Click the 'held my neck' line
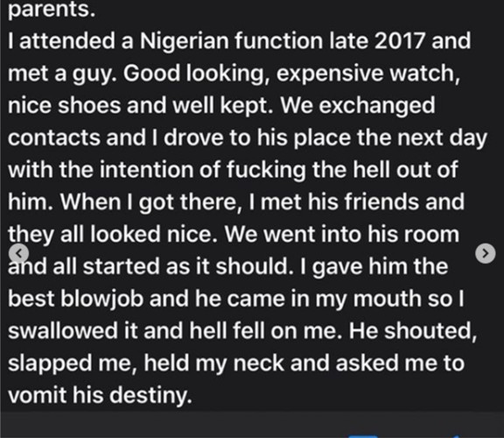Image resolution: width=504 pixels, height=438 pixels. pyautogui.click(x=236, y=364)
